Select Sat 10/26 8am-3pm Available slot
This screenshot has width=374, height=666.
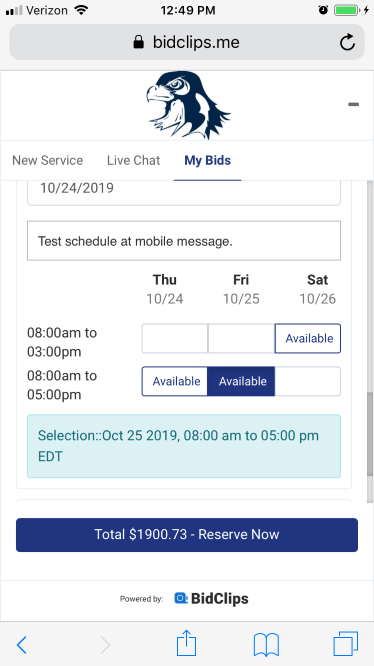pyautogui.click(x=308, y=339)
